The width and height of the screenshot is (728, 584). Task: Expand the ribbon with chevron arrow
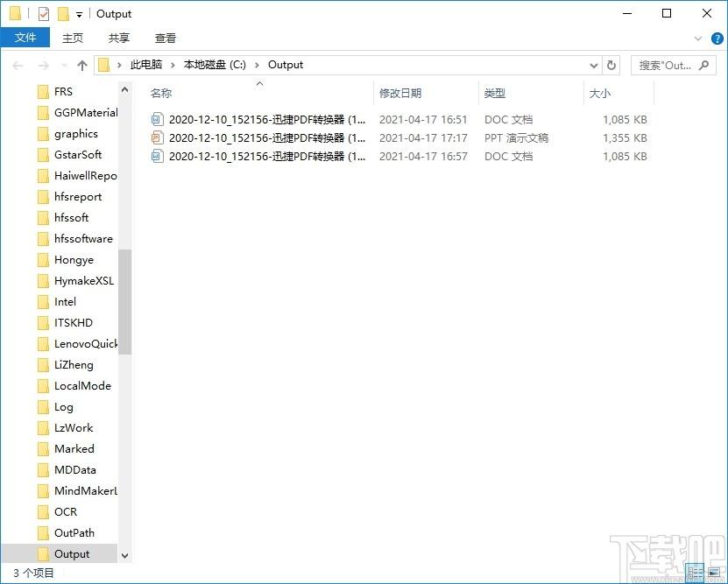coord(698,39)
